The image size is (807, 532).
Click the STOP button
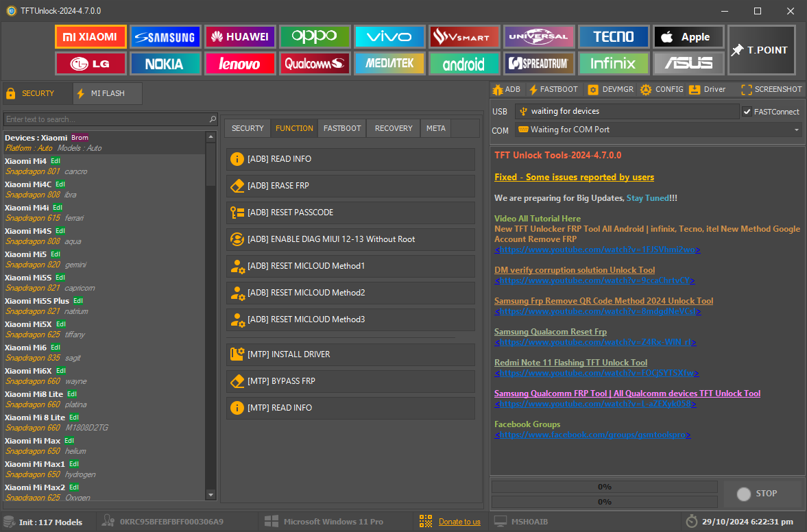762,494
